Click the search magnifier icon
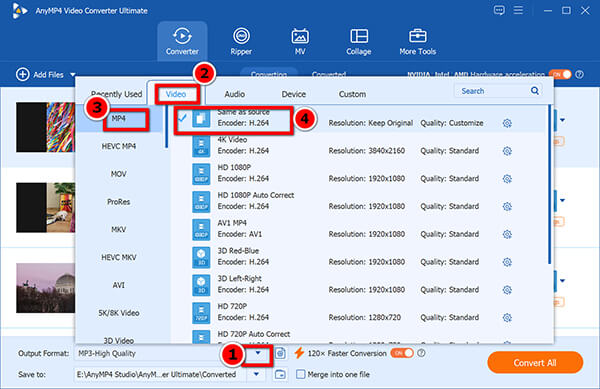 pyautogui.click(x=535, y=91)
